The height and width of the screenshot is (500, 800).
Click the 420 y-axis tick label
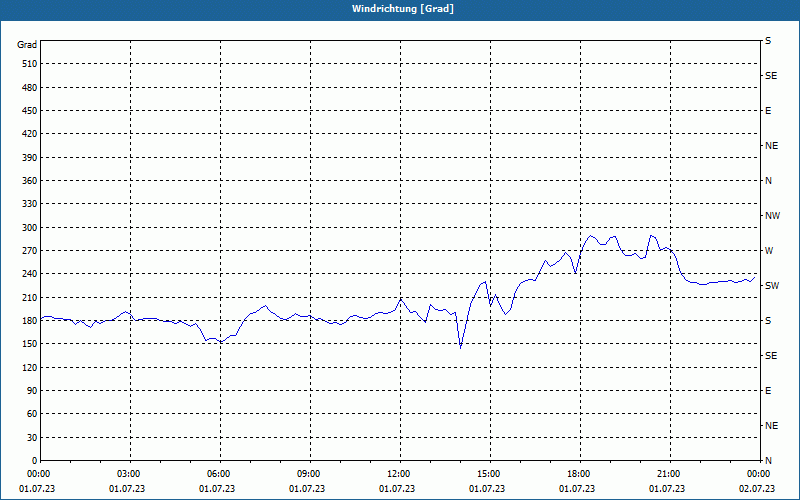pos(30,134)
